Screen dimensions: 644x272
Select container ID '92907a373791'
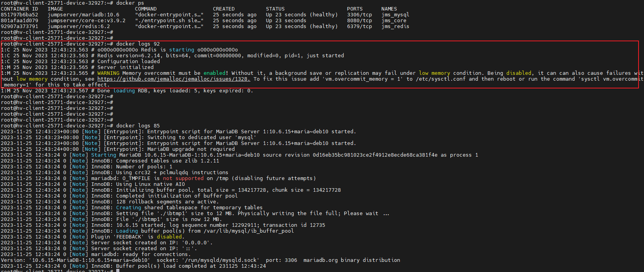[20, 26]
